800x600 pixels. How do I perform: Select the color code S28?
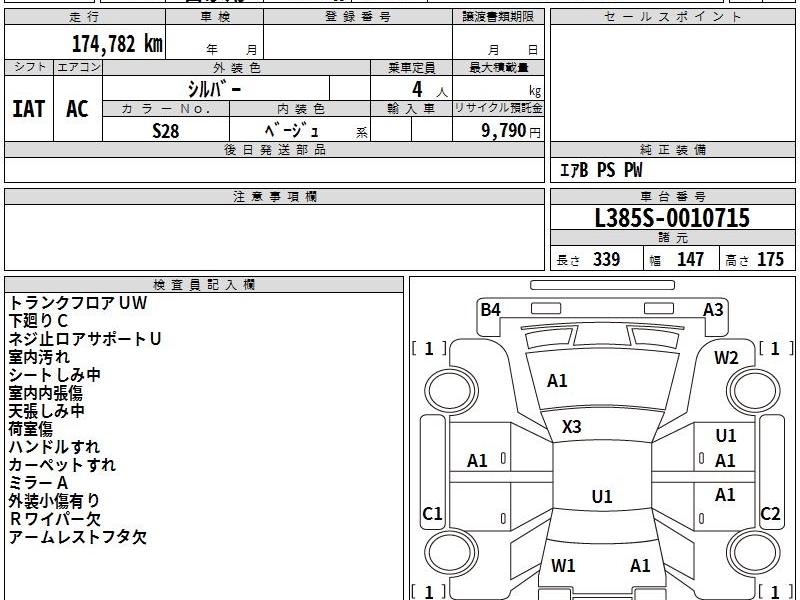[166, 131]
